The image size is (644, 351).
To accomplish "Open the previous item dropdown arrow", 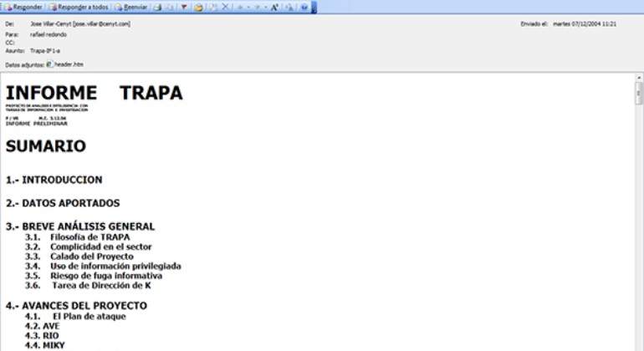I will click(x=248, y=7).
